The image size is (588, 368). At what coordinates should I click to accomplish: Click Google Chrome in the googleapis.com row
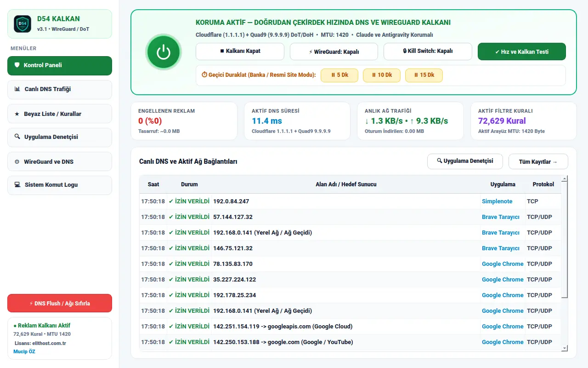pos(503,327)
